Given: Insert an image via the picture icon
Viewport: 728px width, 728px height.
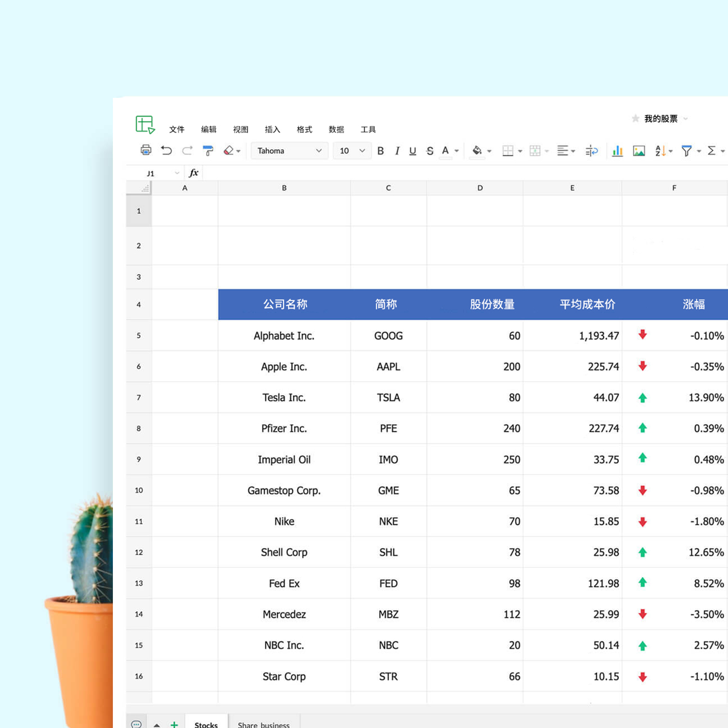Looking at the screenshot, I should (x=639, y=151).
